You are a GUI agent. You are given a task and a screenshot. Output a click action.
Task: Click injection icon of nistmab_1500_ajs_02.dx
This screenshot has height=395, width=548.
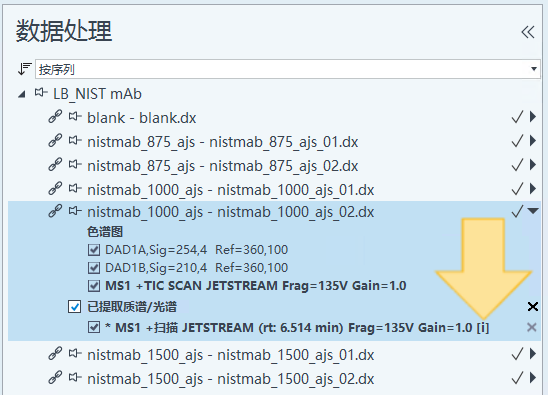coord(75,377)
